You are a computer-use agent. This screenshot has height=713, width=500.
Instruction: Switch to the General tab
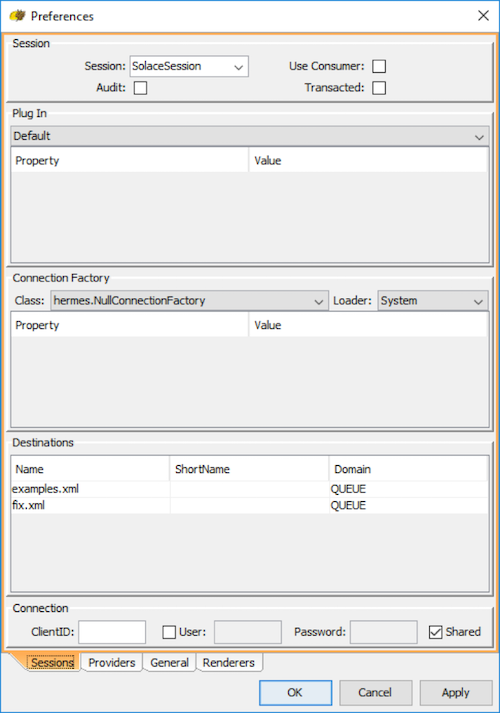[170, 663]
